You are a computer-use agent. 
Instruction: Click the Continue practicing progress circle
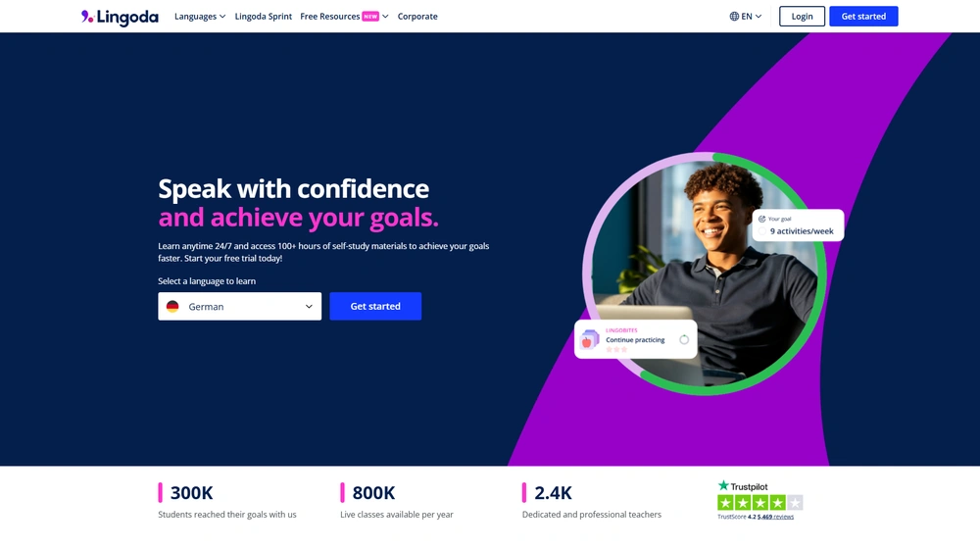684,339
